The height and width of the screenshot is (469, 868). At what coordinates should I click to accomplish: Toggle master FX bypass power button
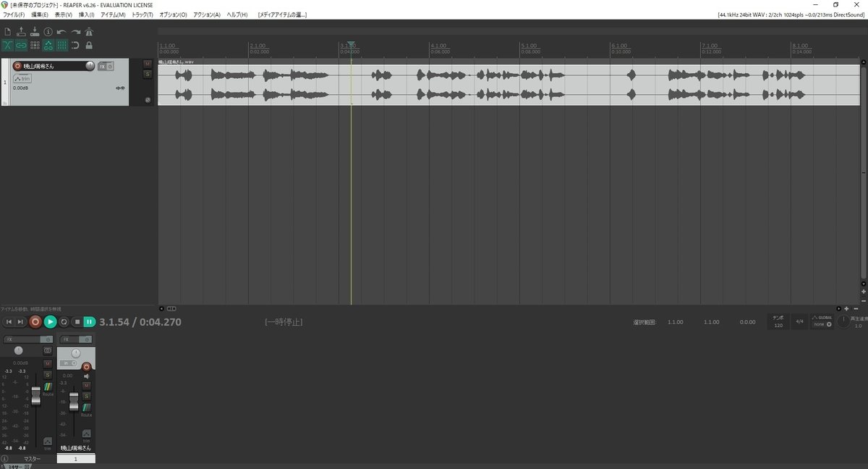tap(48, 339)
